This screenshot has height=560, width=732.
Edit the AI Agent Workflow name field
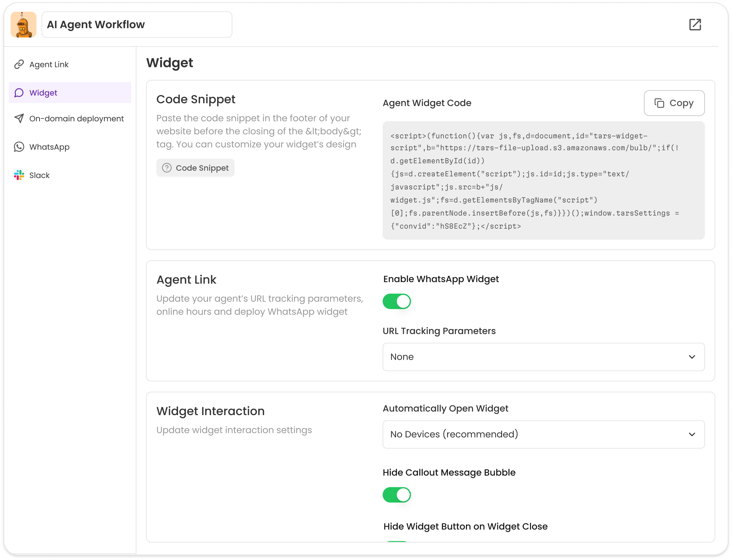click(137, 25)
